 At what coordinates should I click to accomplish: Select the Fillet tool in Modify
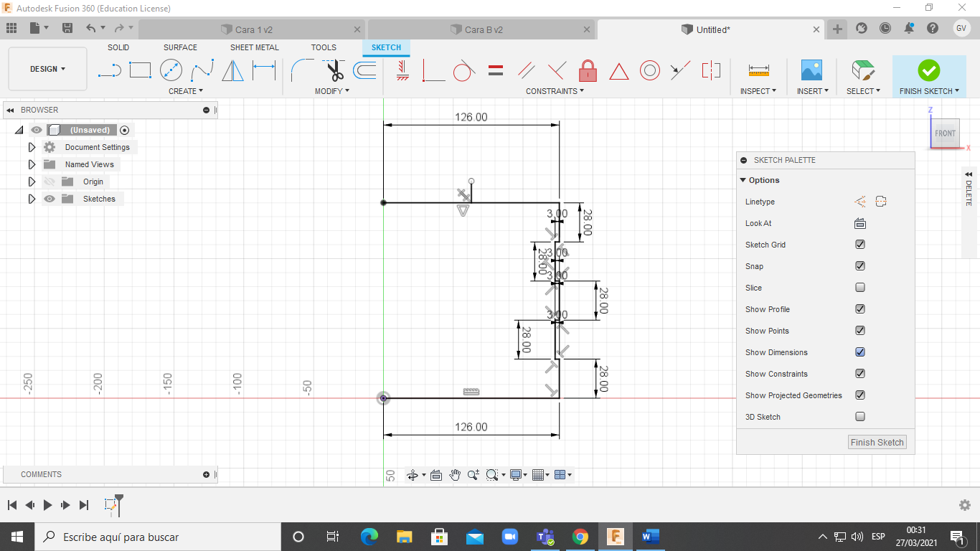(301, 70)
